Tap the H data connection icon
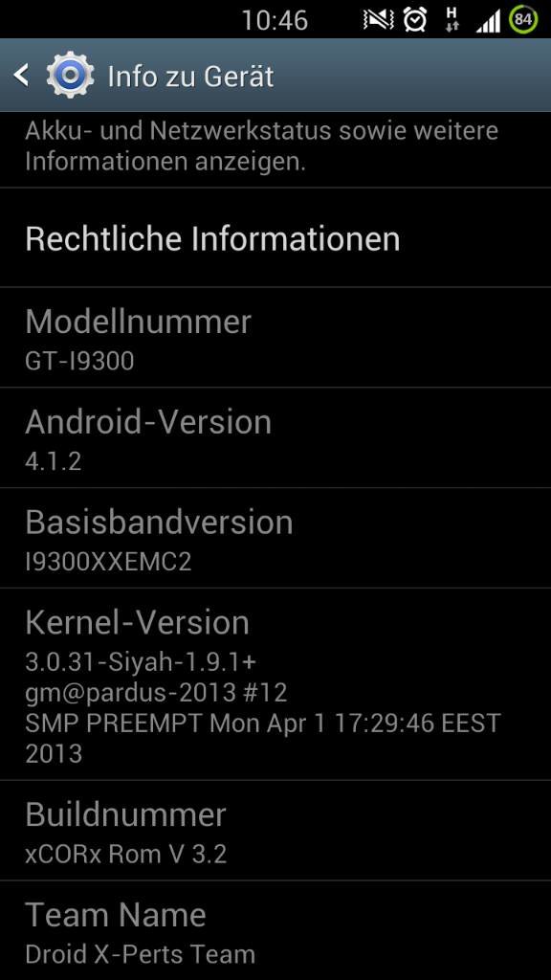This screenshot has width=551, height=980. [452, 20]
